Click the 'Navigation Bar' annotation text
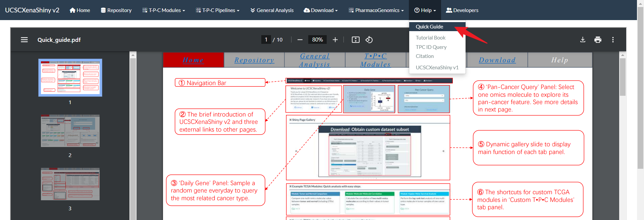The width and height of the screenshot is (644, 220). click(x=206, y=83)
